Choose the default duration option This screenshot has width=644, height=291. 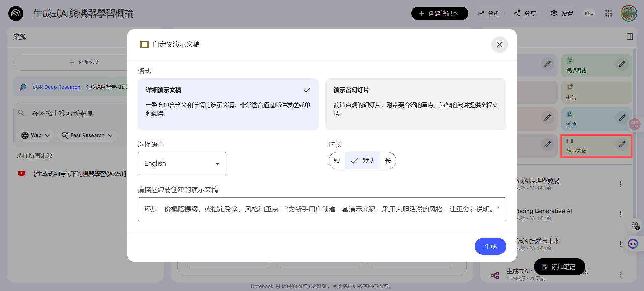pos(363,161)
